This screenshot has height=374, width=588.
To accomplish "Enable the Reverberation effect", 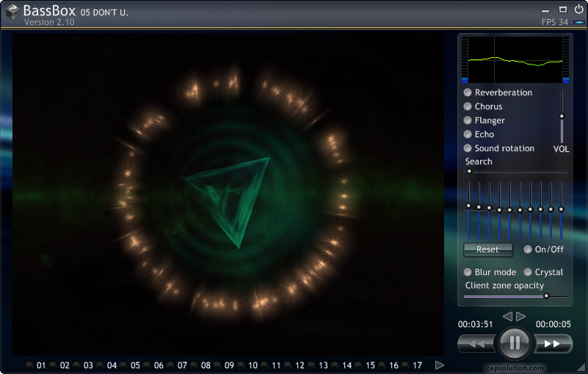I will [468, 92].
